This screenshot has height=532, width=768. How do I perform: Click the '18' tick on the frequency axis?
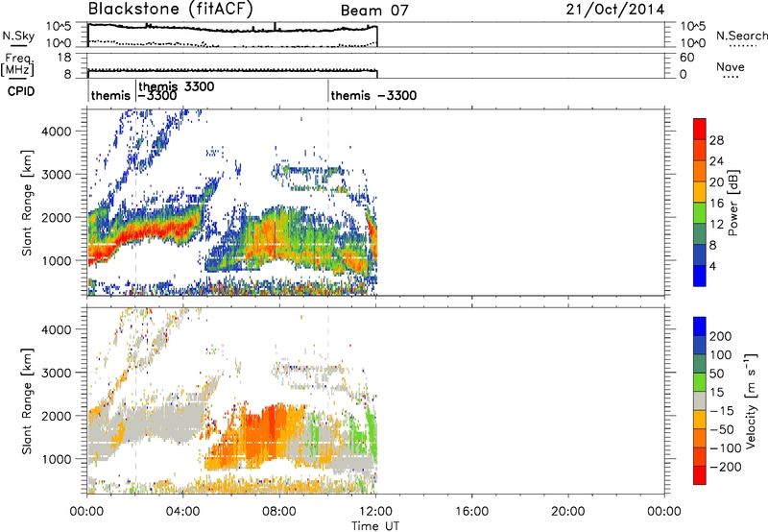(64, 58)
